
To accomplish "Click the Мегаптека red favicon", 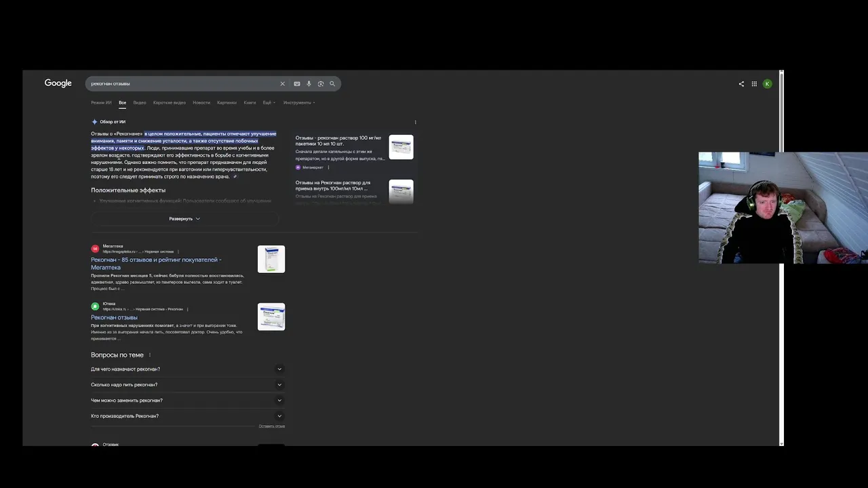I will coord(95,249).
